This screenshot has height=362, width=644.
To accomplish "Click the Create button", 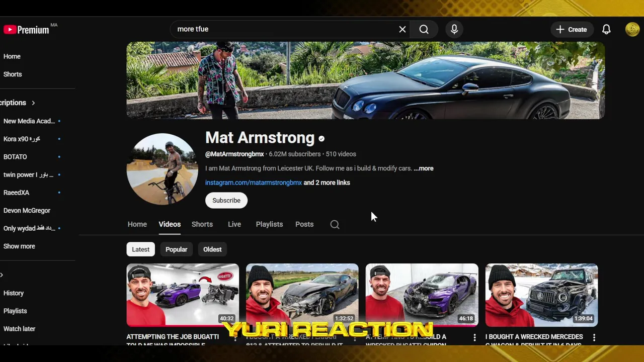I will (x=572, y=29).
